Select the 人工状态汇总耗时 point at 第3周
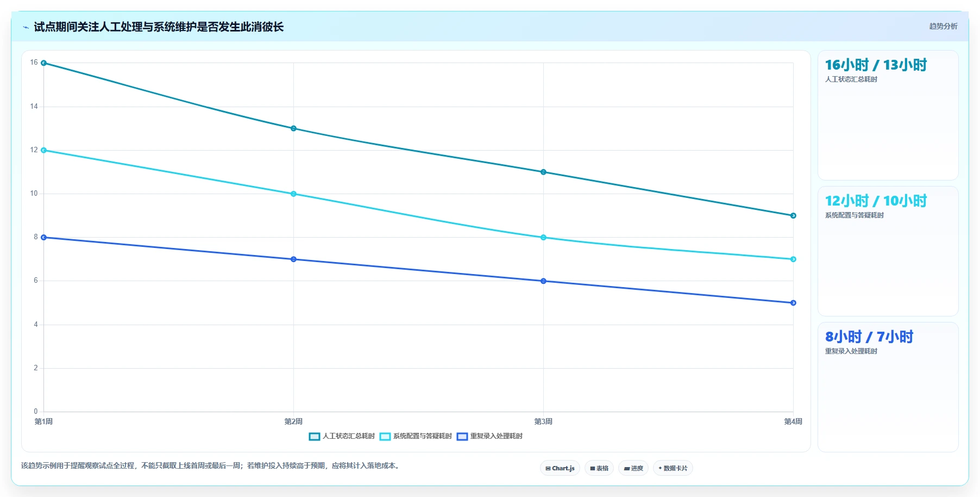The image size is (980, 497). click(x=543, y=172)
